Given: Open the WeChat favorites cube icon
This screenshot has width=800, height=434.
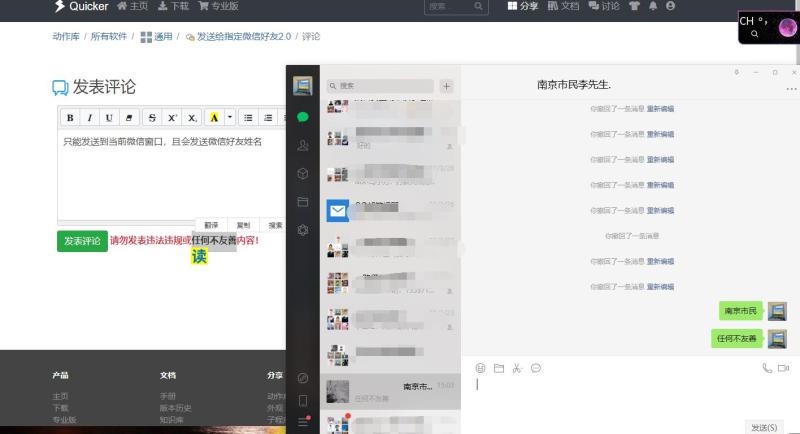Looking at the screenshot, I should pos(303,173).
